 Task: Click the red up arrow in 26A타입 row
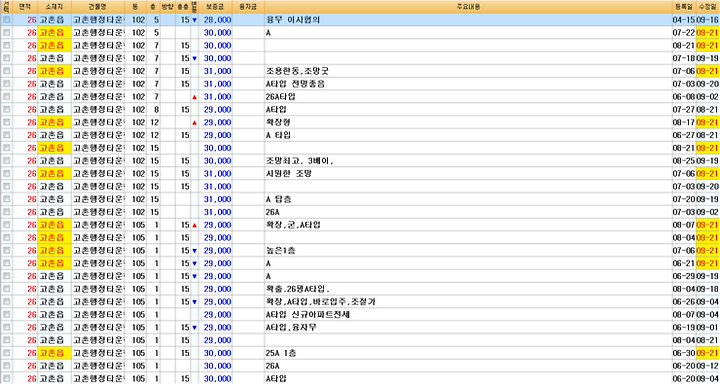pos(194,97)
